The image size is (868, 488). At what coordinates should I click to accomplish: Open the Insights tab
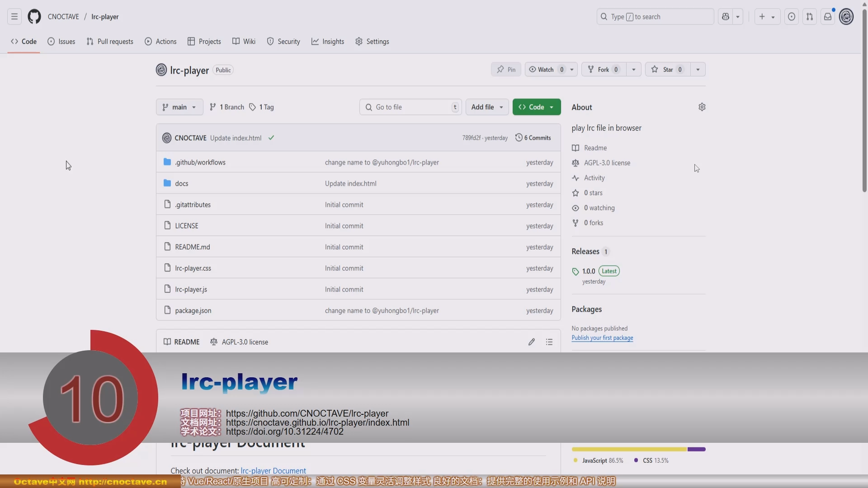328,42
